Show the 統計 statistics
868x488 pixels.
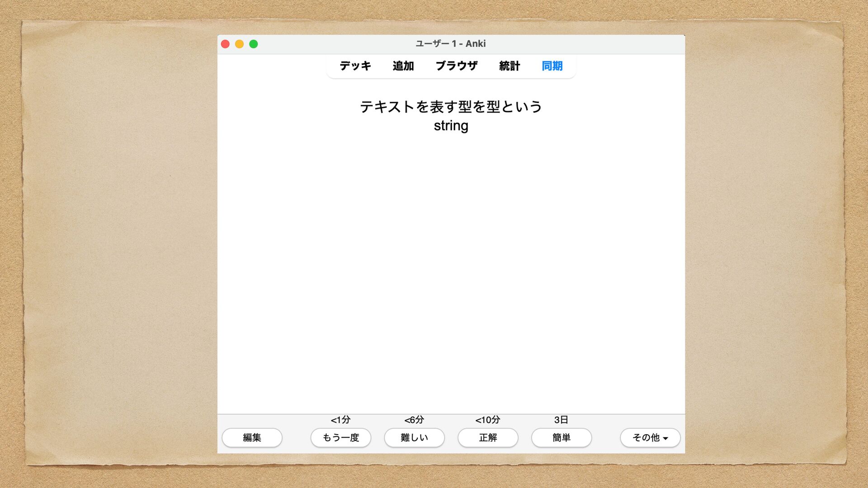tap(509, 66)
